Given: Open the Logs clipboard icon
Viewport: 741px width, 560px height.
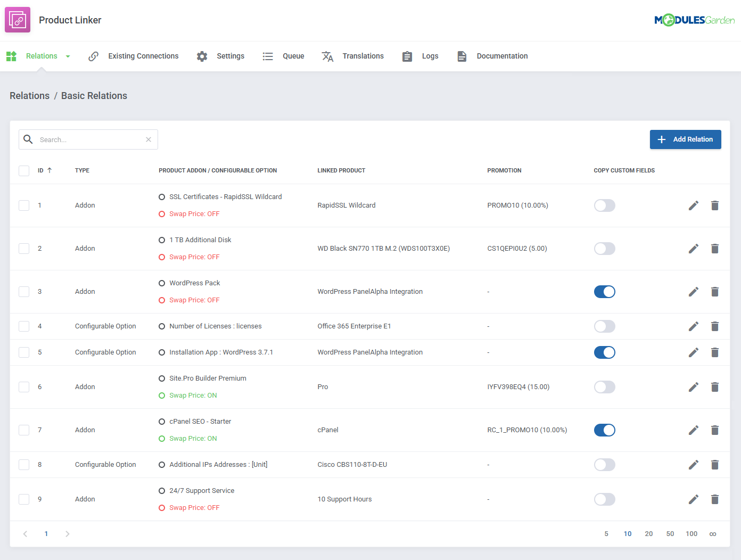Looking at the screenshot, I should click(x=407, y=56).
